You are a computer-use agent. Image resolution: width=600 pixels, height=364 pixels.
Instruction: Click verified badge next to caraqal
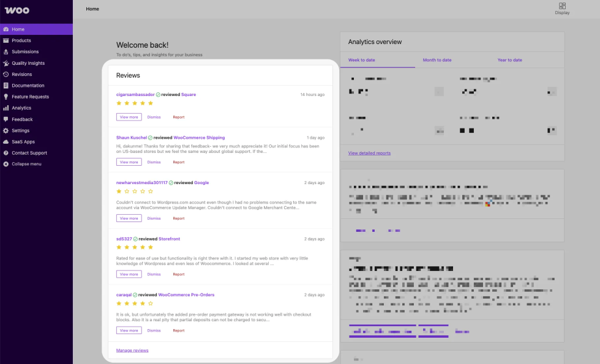[x=135, y=295]
